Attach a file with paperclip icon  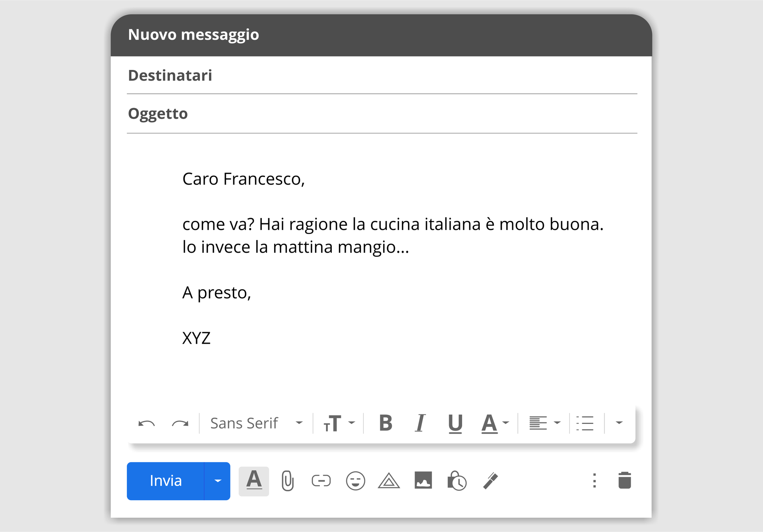(x=287, y=481)
